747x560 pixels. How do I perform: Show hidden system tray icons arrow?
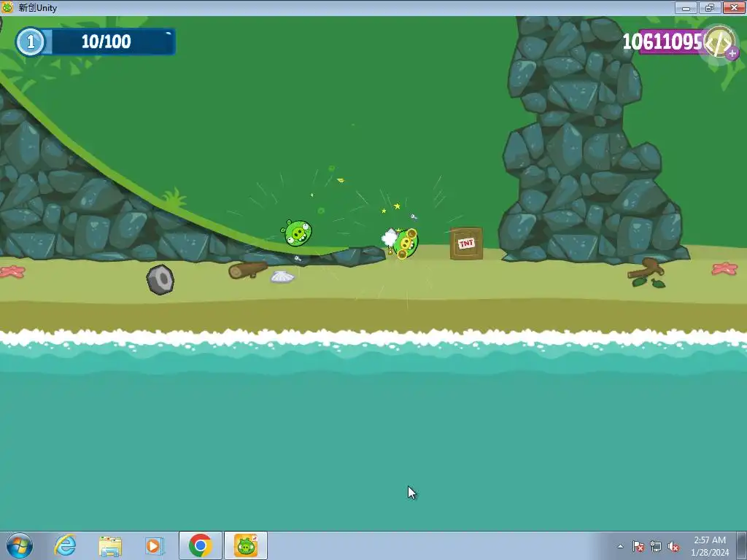[x=620, y=546]
